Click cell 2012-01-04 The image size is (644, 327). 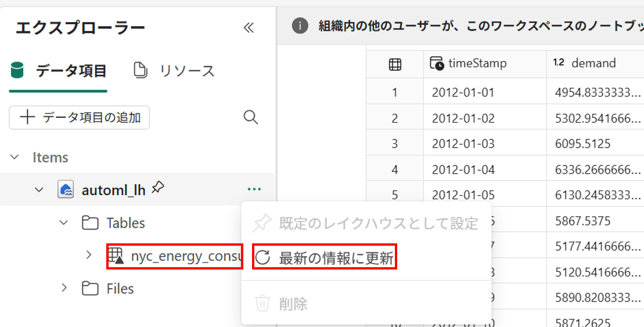click(485, 169)
